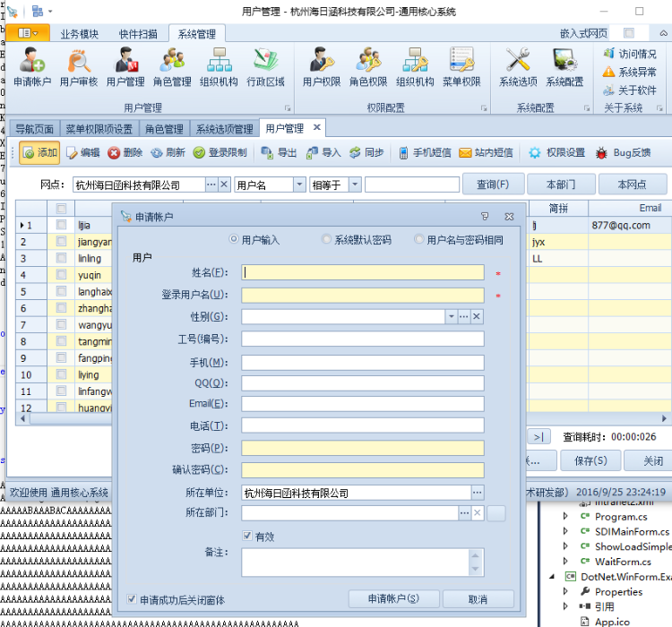Click 导入 toolbar item
This screenshot has width=672, height=627.
coord(323,152)
